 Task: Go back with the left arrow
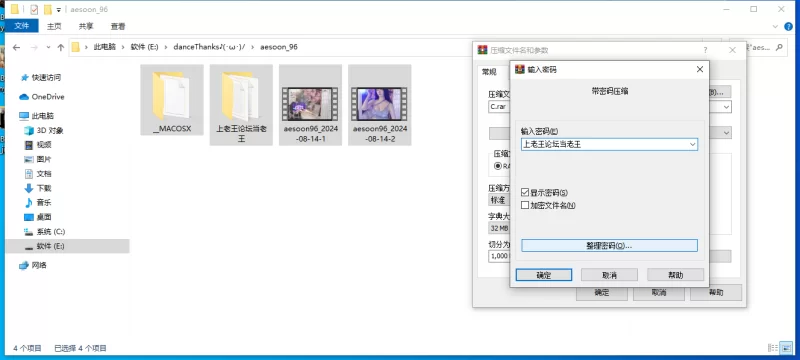(16, 47)
